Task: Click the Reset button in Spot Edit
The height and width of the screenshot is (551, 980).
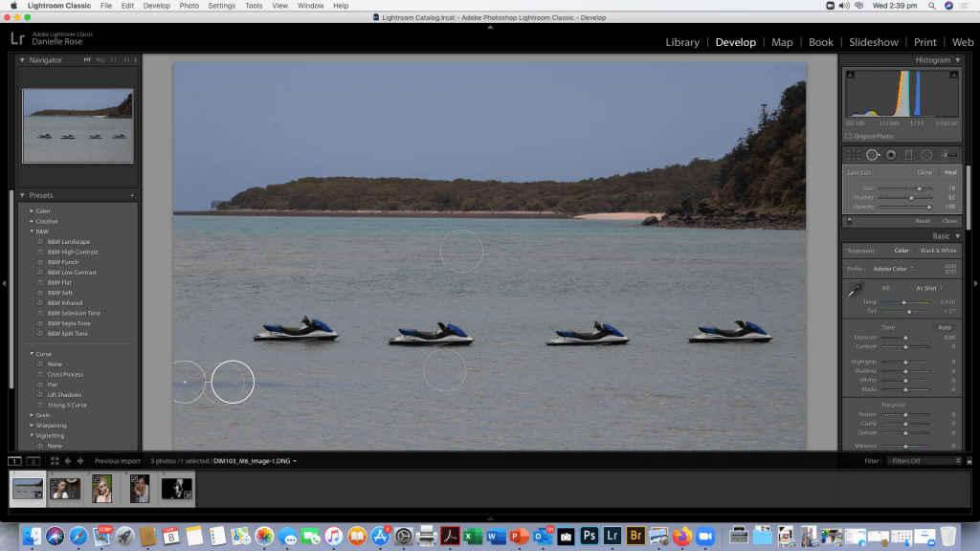Action: click(x=922, y=221)
